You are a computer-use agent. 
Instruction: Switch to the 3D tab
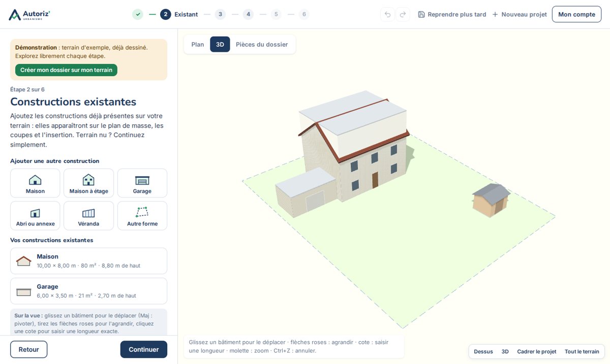(x=220, y=44)
